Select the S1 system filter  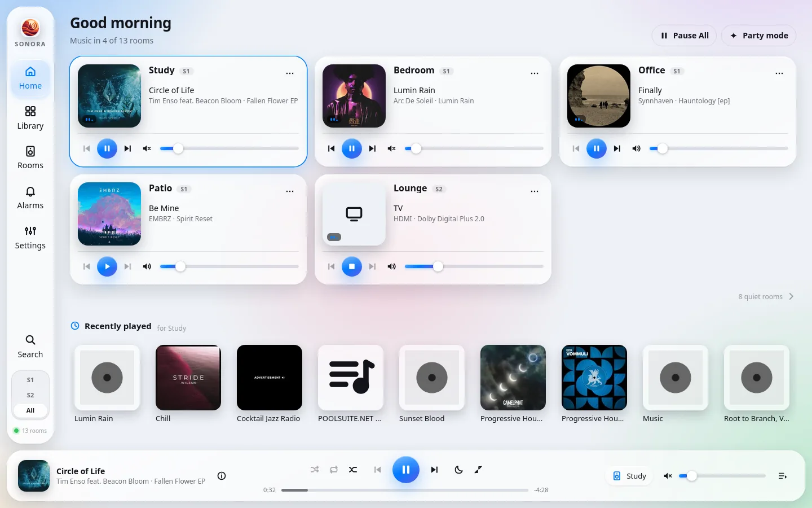(x=30, y=380)
